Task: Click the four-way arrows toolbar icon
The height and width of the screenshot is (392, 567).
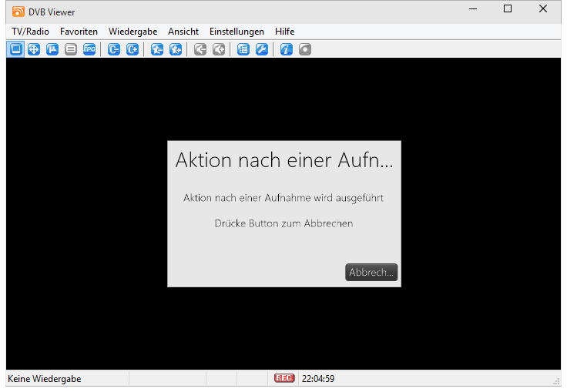Action: [x=34, y=49]
